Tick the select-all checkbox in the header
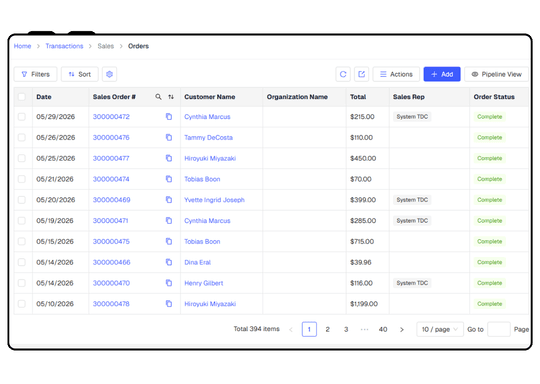The height and width of the screenshot is (384, 540). point(22,97)
